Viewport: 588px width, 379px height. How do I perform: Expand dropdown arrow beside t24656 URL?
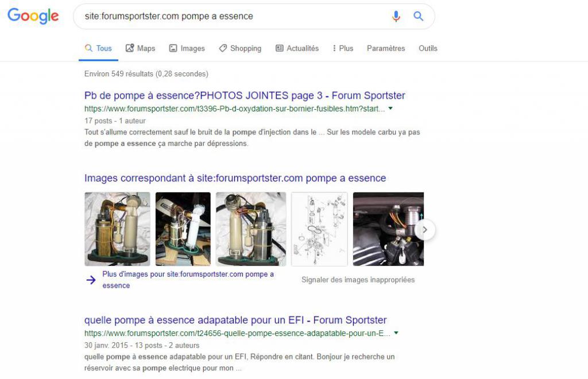396,333
